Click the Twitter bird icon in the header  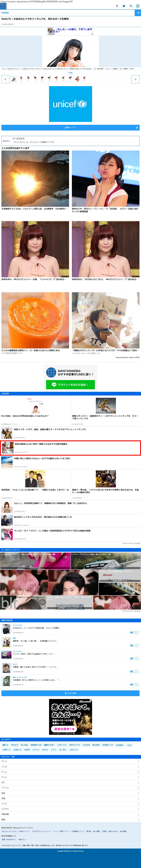[x=124, y=6]
